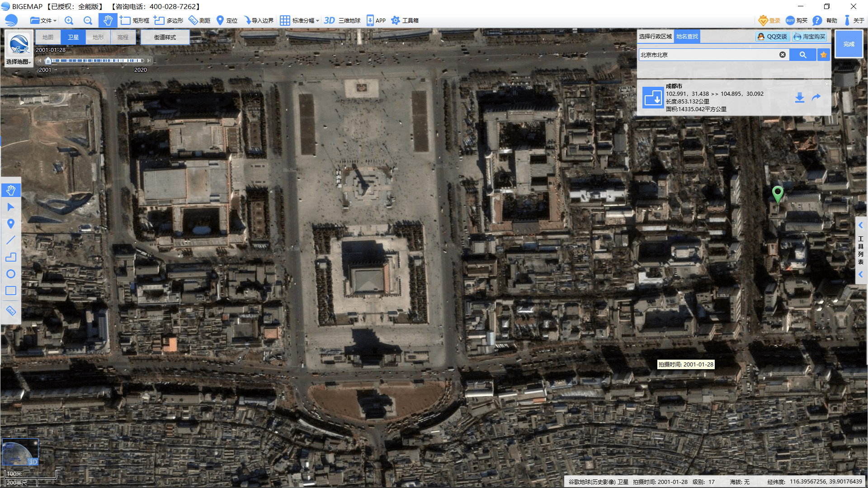Step the history timeline backward

[x=40, y=61]
